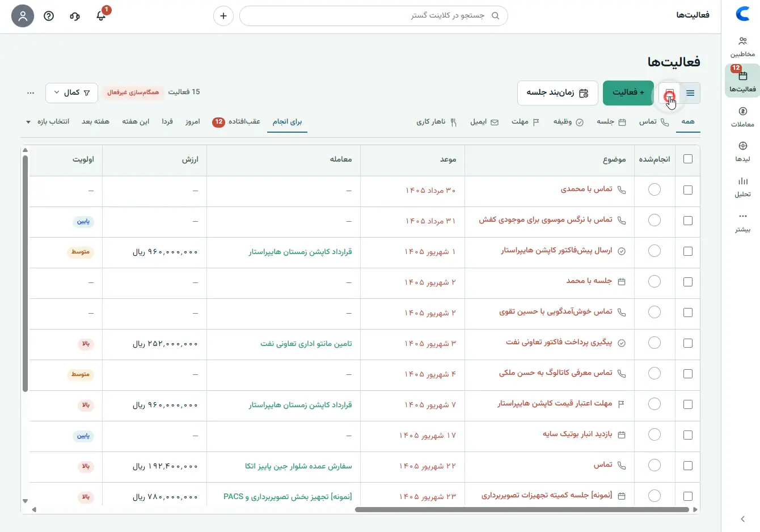The height and width of the screenshot is (532, 760).
Task: Open the three-dots more options menu
Action: point(31,93)
